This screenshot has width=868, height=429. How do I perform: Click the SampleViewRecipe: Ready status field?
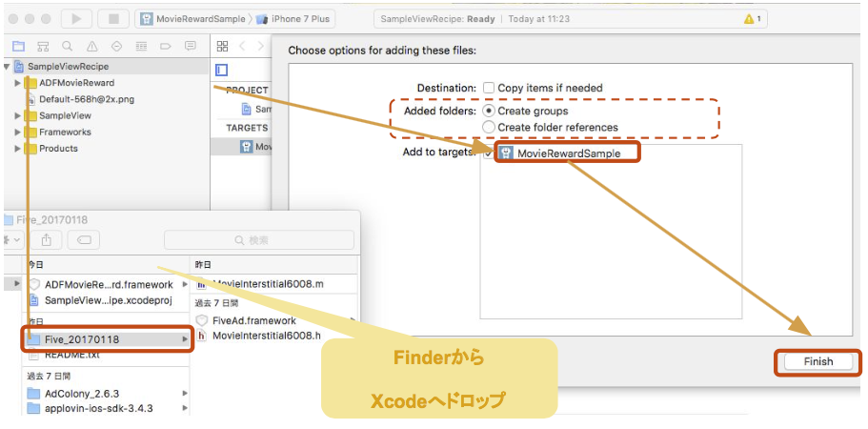pyautogui.click(x=570, y=19)
